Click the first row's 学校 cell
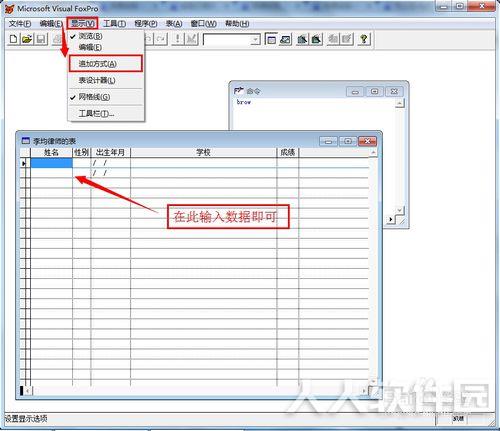500x431 pixels. pyautogui.click(x=203, y=163)
